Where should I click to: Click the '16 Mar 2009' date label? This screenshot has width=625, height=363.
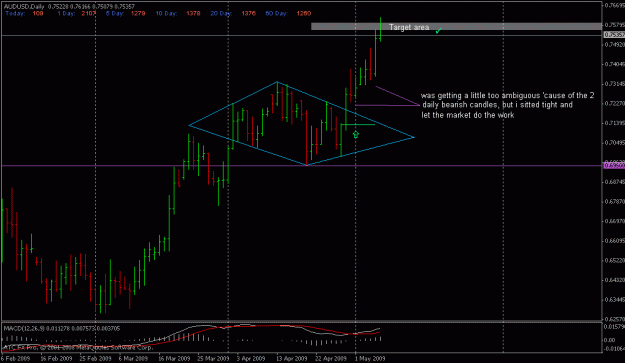click(174, 358)
